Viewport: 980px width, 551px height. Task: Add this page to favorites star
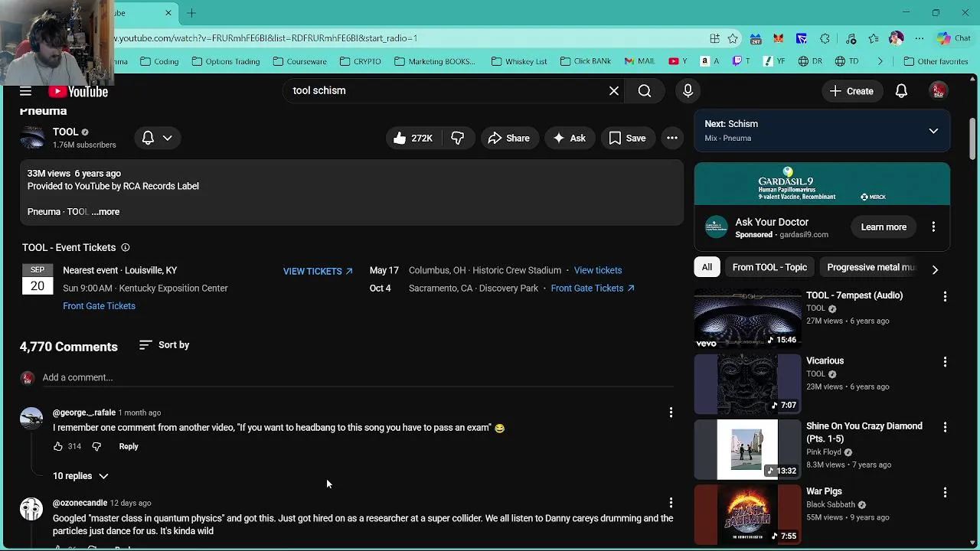tap(733, 38)
